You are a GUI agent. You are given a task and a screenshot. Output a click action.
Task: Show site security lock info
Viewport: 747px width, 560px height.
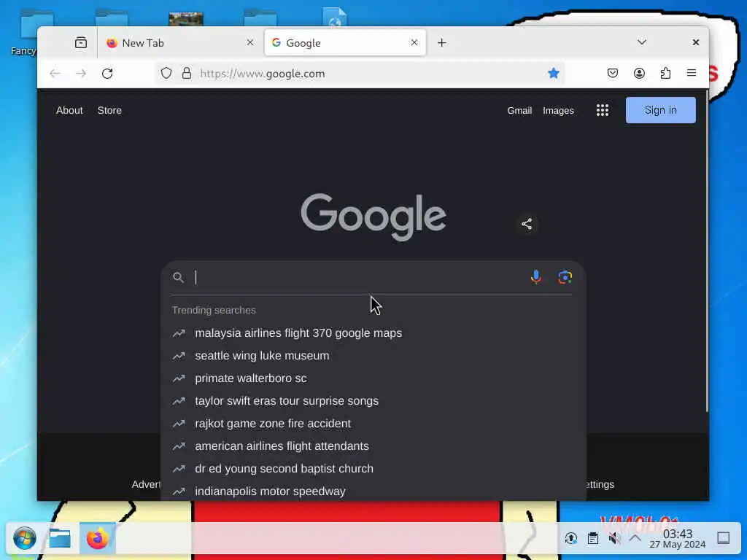coord(186,74)
